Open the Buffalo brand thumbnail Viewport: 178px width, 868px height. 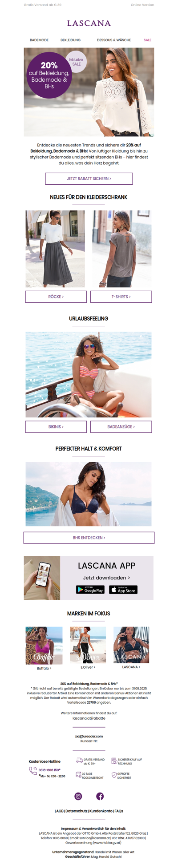pyautogui.click(x=44, y=646)
